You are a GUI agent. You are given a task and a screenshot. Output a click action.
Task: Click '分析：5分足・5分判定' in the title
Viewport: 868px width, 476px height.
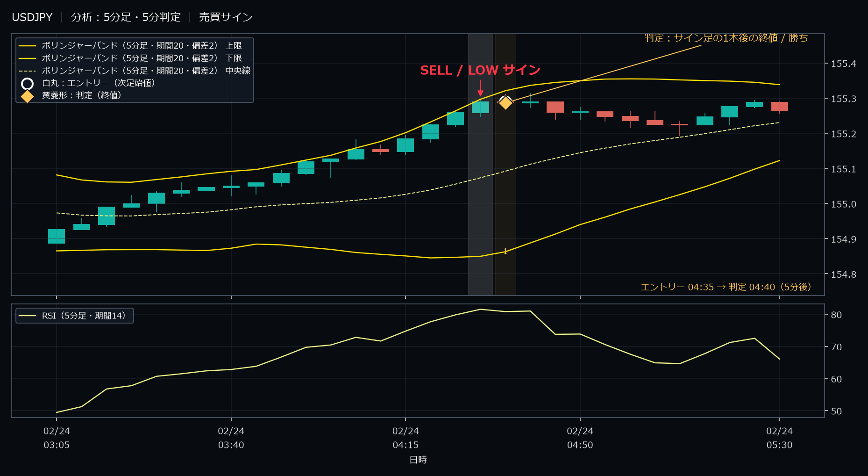coord(126,17)
